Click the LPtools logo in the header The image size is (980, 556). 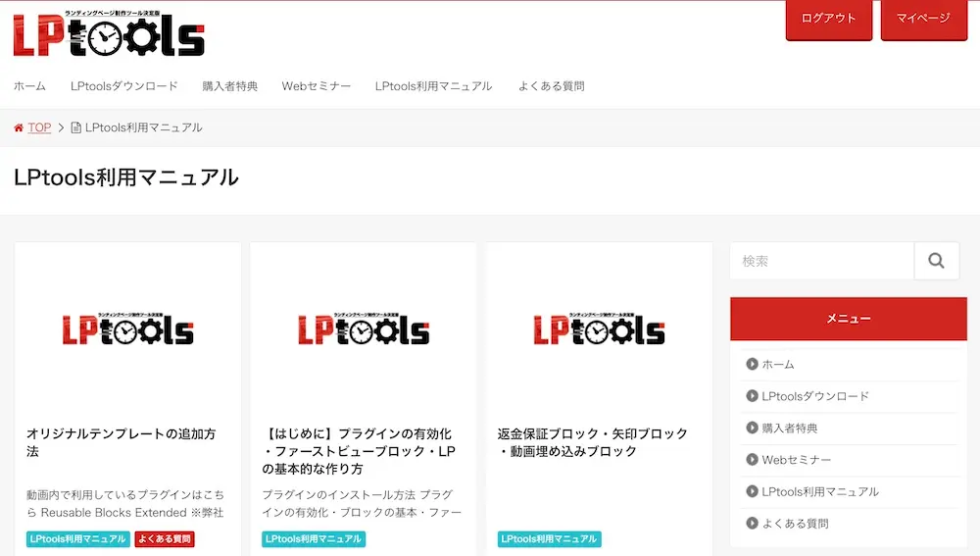point(109,33)
